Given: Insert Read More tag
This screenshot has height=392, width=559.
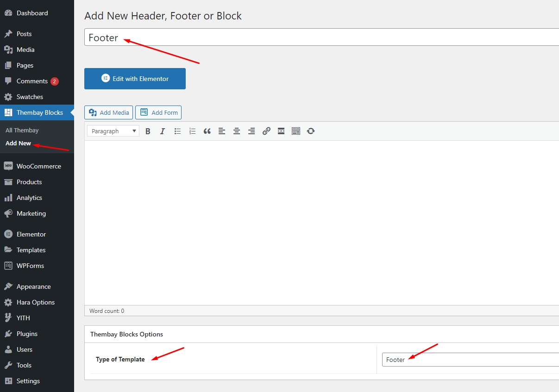Looking at the screenshot, I should click(281, 131).
